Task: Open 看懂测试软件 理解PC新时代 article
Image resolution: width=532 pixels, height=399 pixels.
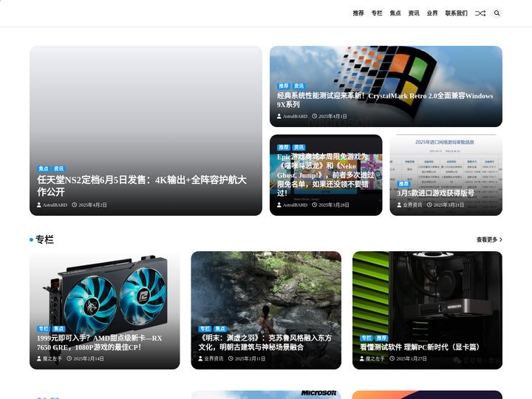Action: click(420, 347)
